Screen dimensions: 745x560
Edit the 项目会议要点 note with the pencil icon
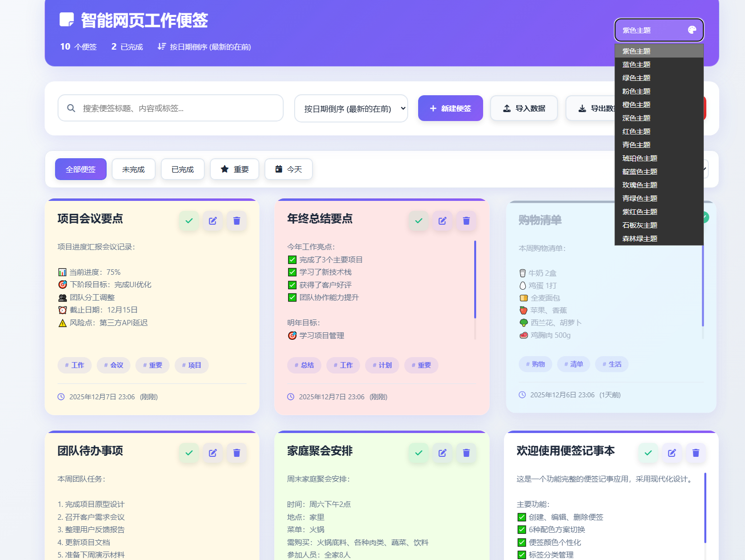pyautogui.click(x=213, y=221)
